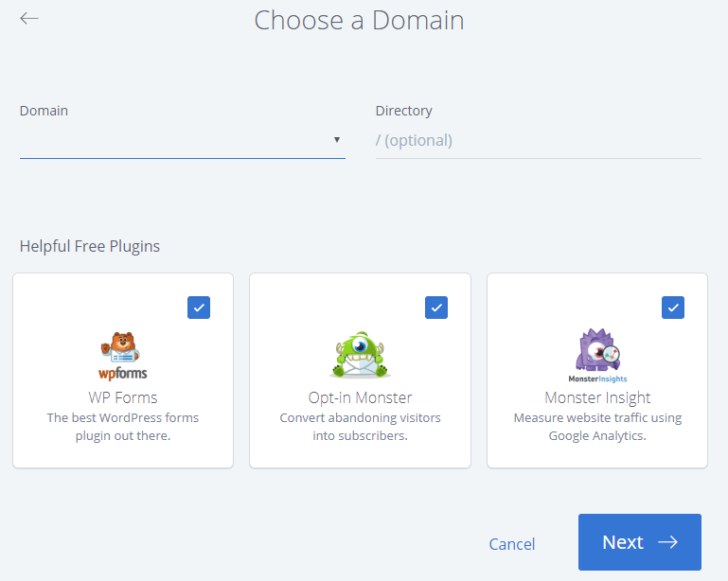Click 'Measure website traffic using' description text
728x581 pixels.
click(597, 417)
